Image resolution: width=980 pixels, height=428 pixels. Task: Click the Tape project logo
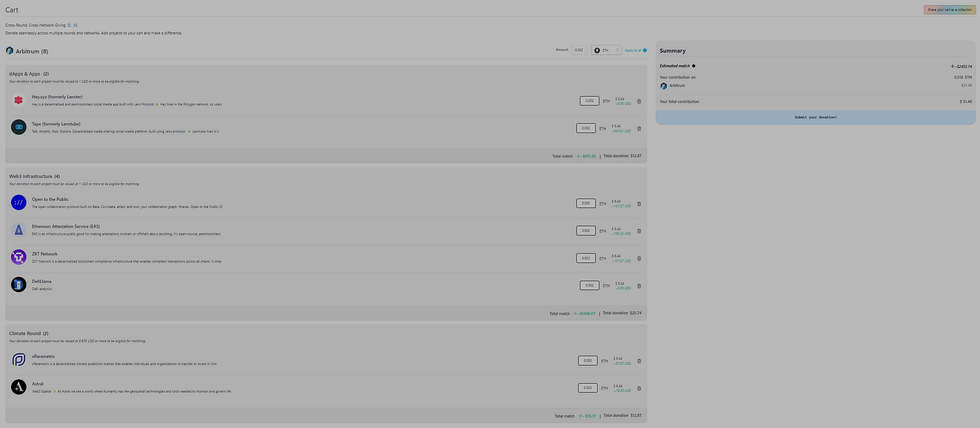[x=18, y=127]
